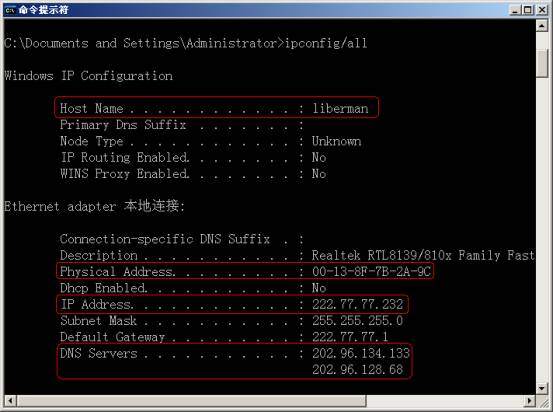Click the Default Gateway 222.77.77.1 value

[350, 337]
